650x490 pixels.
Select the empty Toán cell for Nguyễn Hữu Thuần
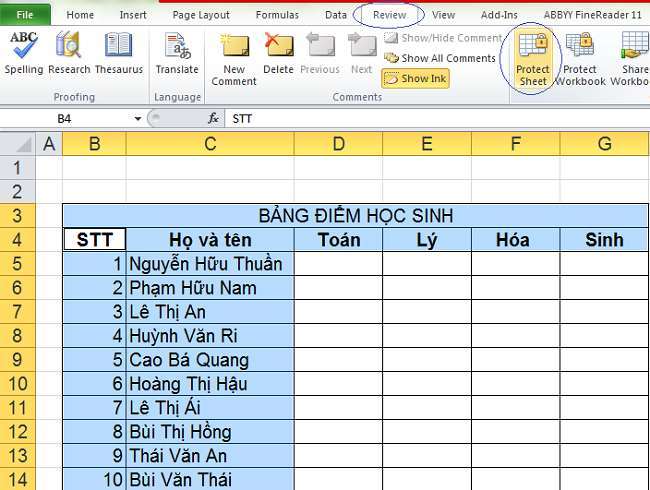click(x=338, y=264)
